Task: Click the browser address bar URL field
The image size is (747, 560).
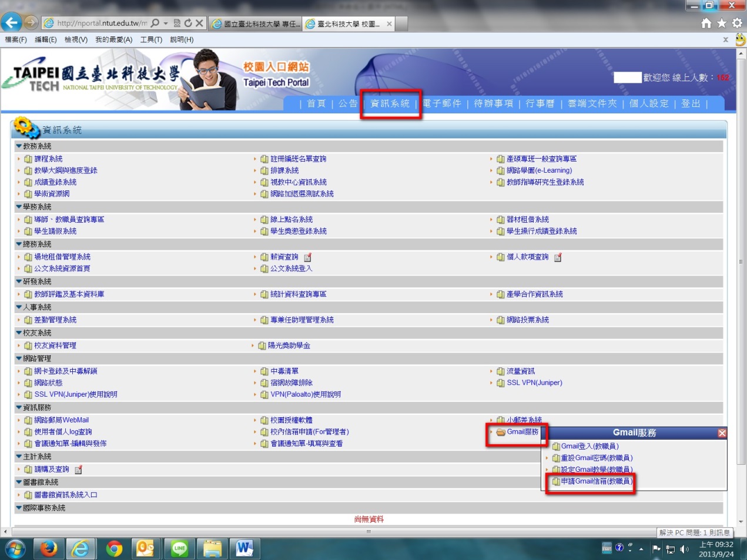Action: point(101,23)
